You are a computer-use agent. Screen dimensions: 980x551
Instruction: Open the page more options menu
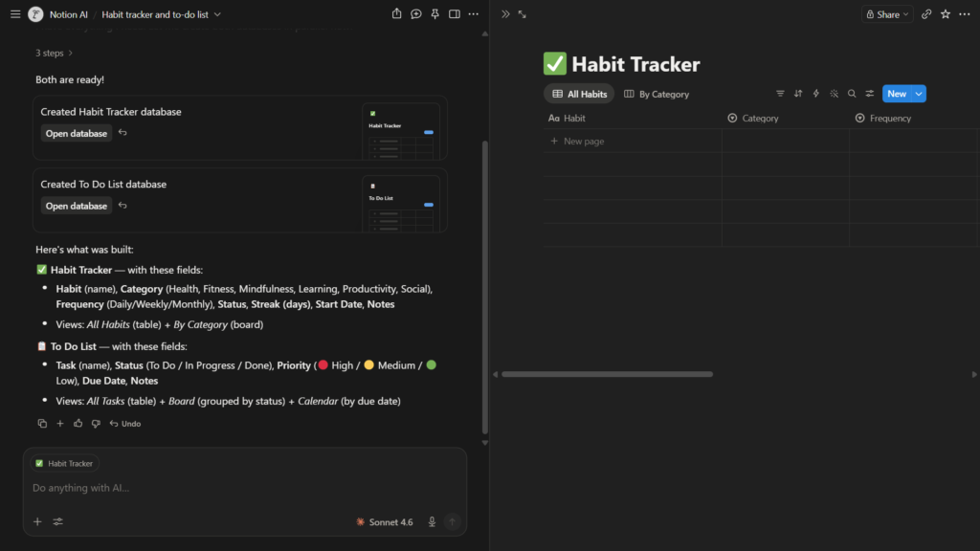(x=965, y=13)
